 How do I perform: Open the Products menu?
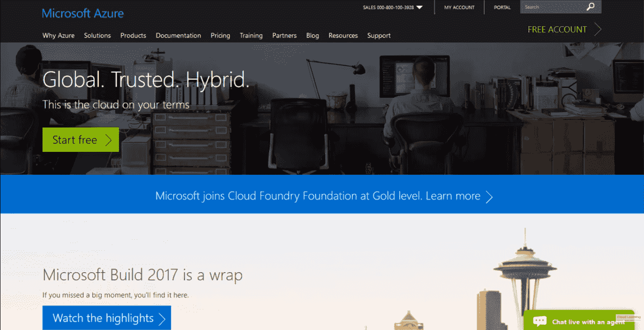[x=133, y=35]
